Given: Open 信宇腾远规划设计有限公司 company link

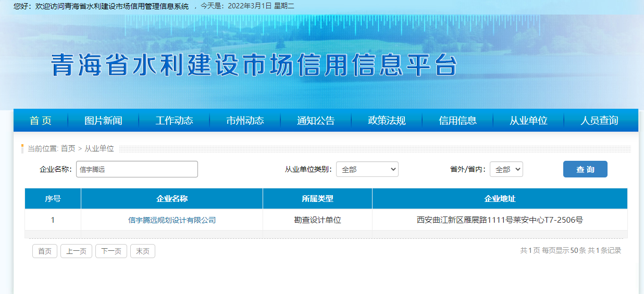Looking at the screenshot, I should [172, 220].
